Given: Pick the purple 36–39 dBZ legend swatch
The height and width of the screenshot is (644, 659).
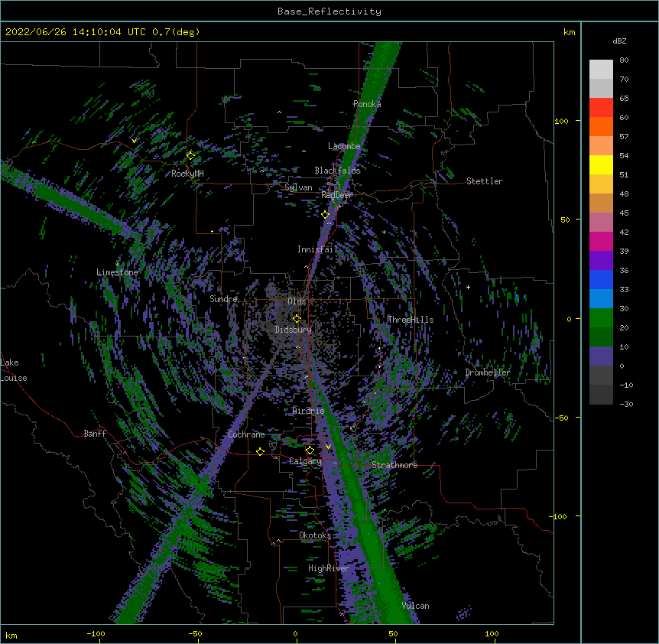Looking at the screenshot, I should point(601,261).
